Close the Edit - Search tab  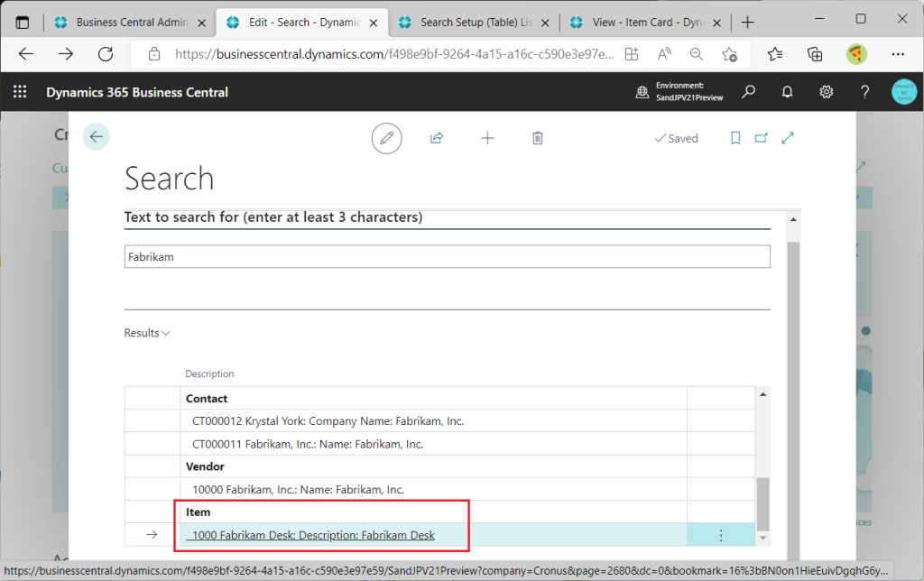pos(374,23)
